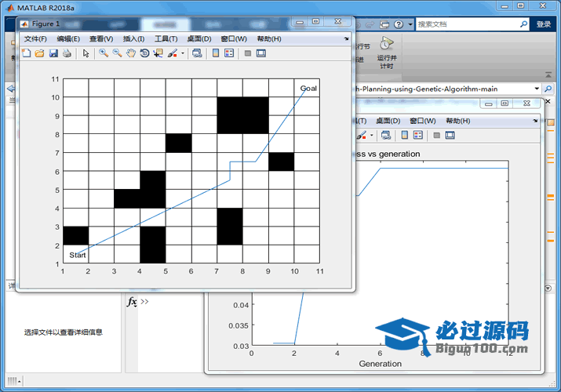
Task: Open MATLAB Help question mark icon
Action: click(399, 24)
